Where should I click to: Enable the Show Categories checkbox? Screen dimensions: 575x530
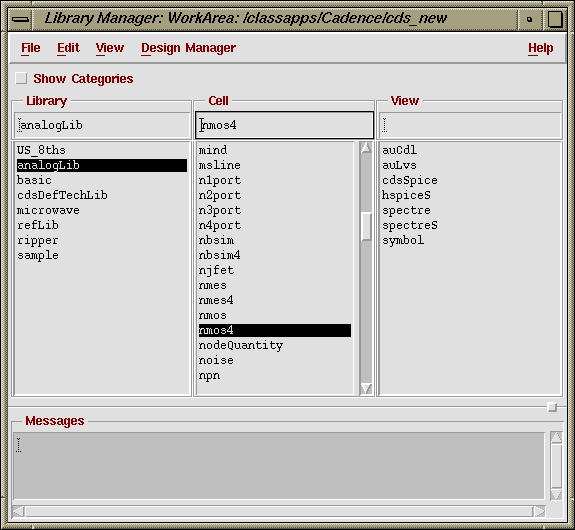(x=21, y=78)
